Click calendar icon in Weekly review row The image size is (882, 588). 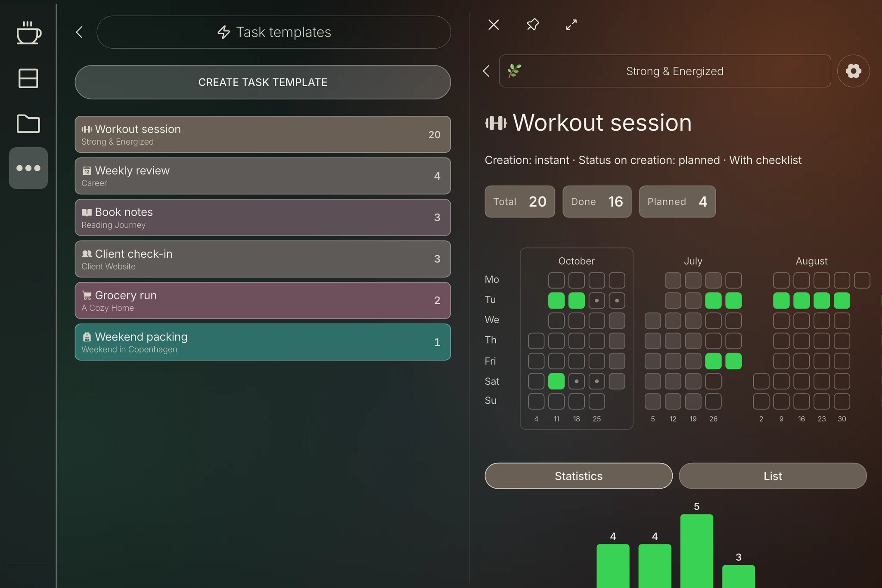[x=87, y=170]
